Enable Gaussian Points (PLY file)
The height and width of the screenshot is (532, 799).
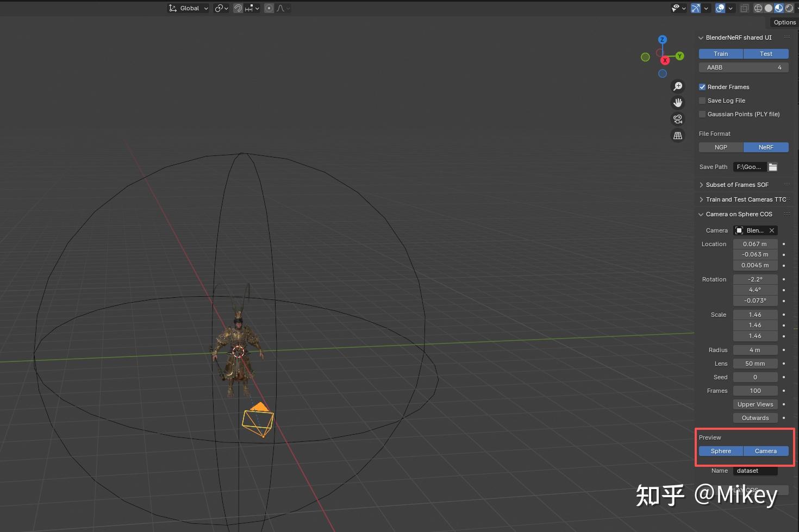[702, 114]
